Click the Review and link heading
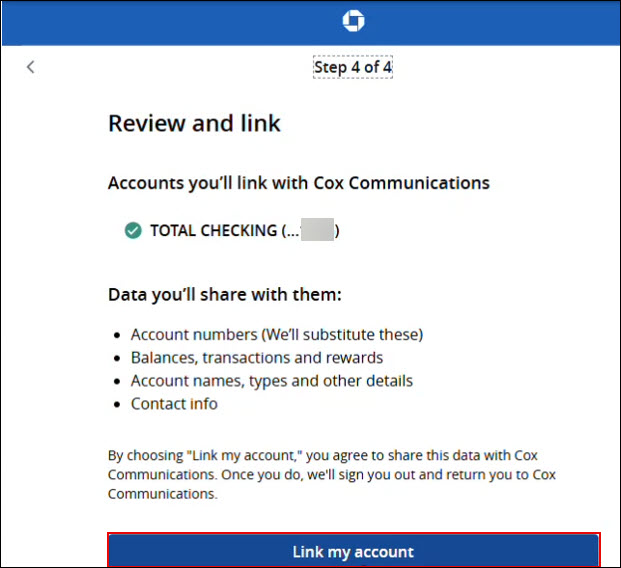This screenshot has height=568, width=621. point(194,123)
